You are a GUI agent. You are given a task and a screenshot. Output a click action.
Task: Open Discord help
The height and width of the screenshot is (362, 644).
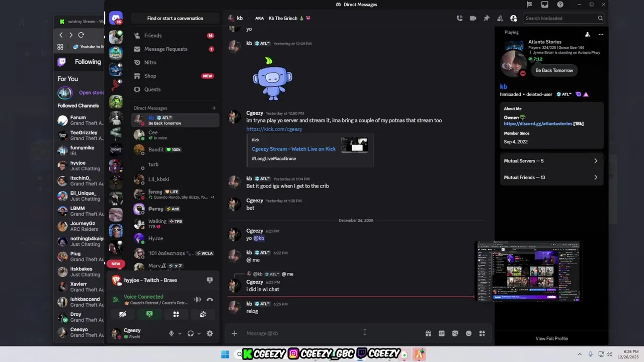point(560,5)
